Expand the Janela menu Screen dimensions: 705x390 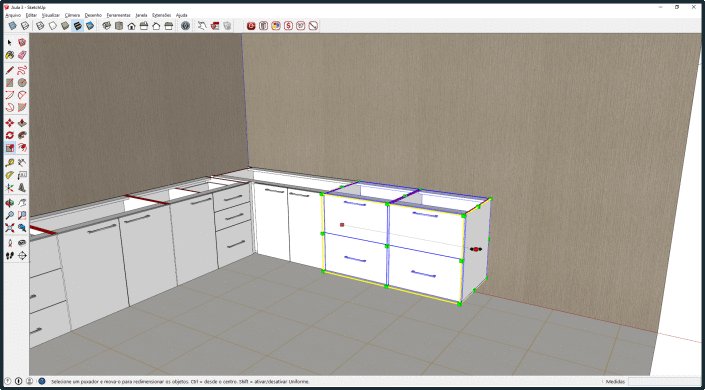pyautogui.click(x=141, y=15)
